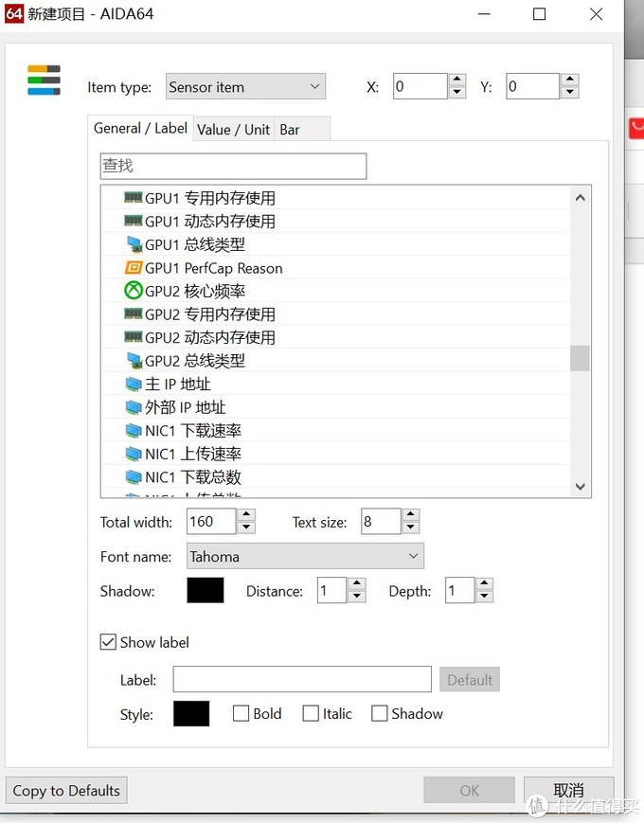
Task: Decrease the Text size value
Action: click(x=410, y=528)
